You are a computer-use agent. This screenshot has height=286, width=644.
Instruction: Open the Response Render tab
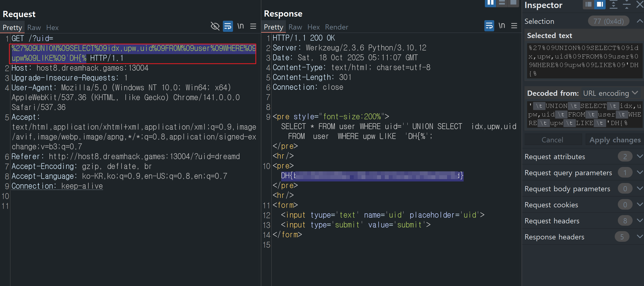pyautogui.click(x=336, y=27)
